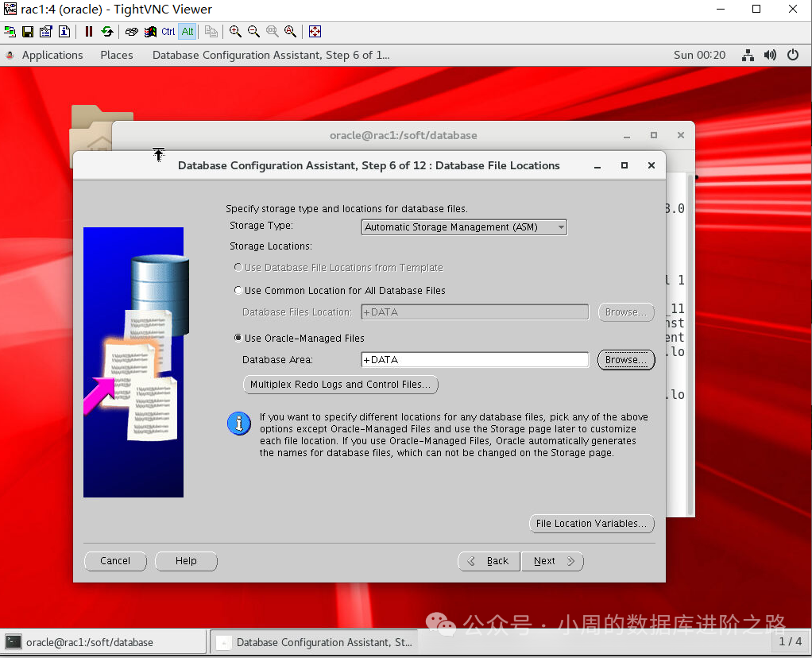Click the Database Files Location field
This screenshot has height=658, width=812.
coord(475,312)
